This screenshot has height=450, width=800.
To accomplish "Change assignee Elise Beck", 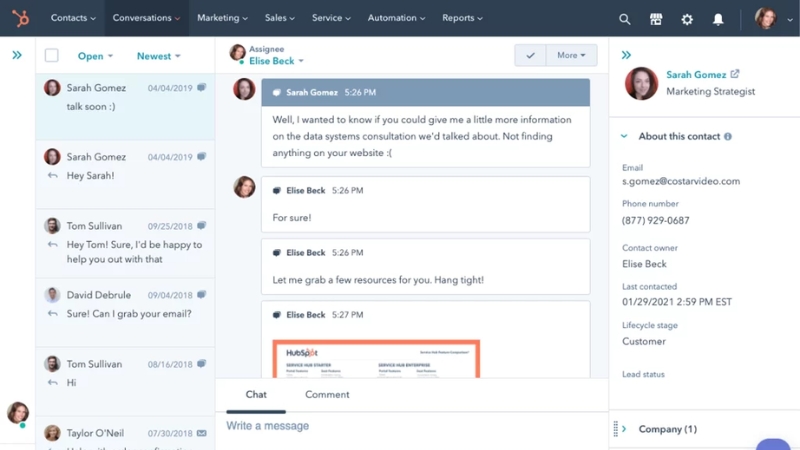I will (x=276, y=61).
